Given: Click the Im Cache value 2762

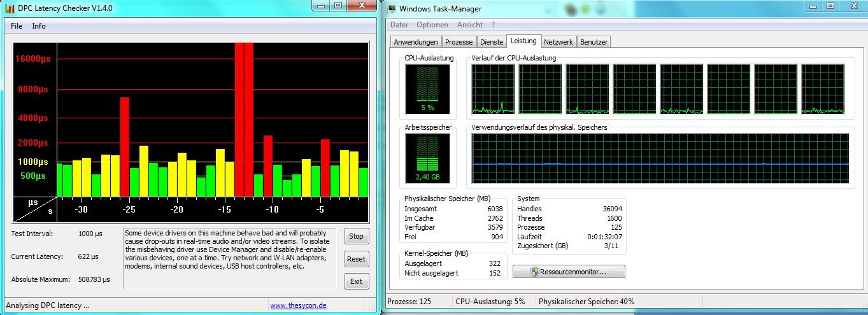Looking at the screenshot, I should pos(495,218).
